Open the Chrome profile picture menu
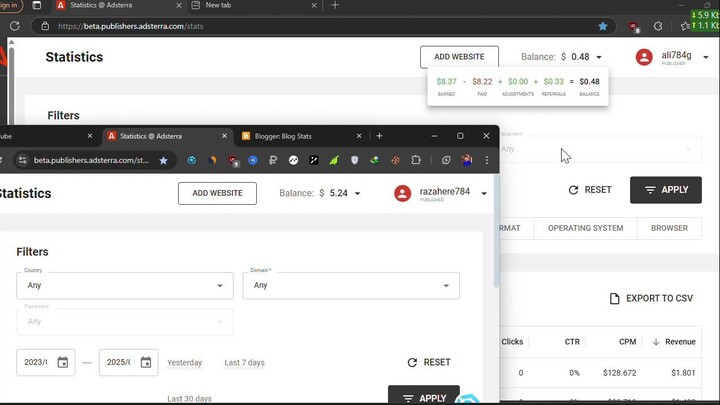Viewport: 720px width, 405px height. click(467, 160)
